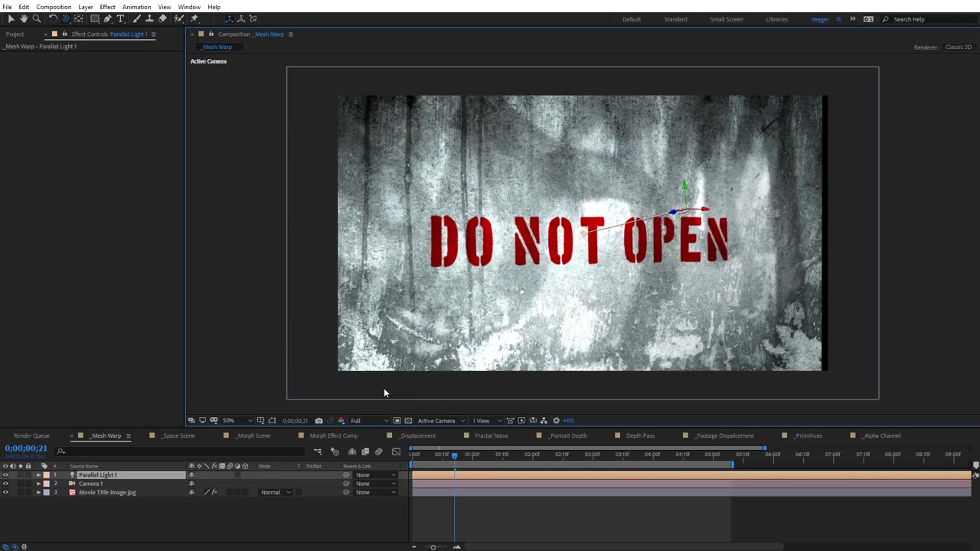Toggle visibility of the Camera 1 layer

5,484
